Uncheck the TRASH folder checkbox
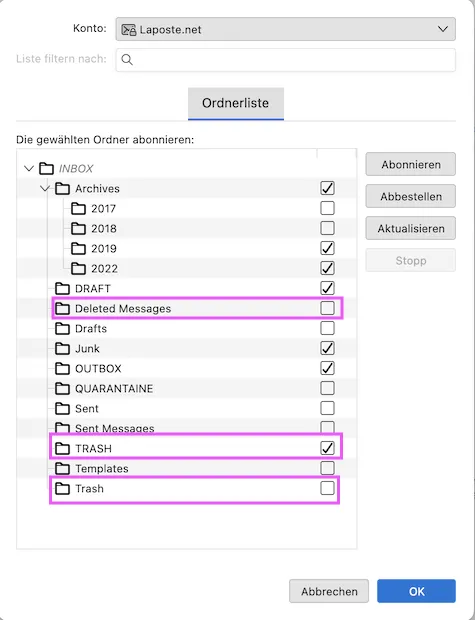 pyautogui.click(x=327, y=448)
